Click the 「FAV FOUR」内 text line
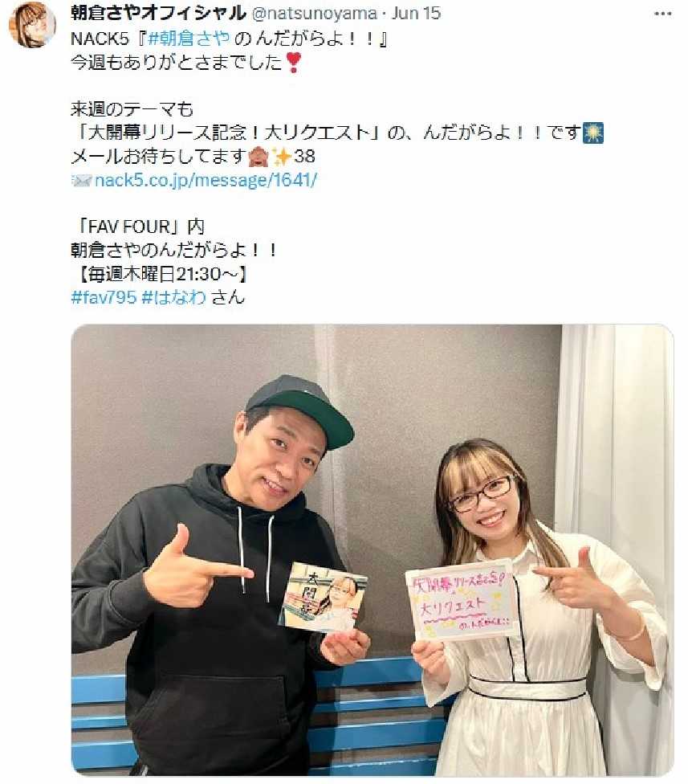Screen dimensions: 688x784 (138, 227)
